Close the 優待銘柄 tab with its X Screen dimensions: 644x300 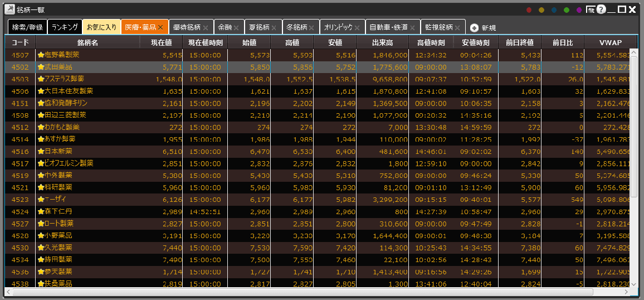coord(206,27)
